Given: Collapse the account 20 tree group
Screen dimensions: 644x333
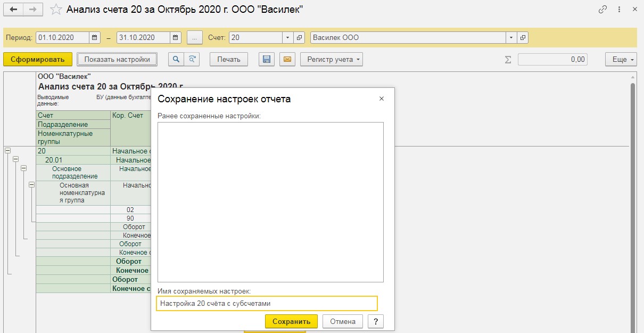Looking at the screenshot, I should [7, 151].
